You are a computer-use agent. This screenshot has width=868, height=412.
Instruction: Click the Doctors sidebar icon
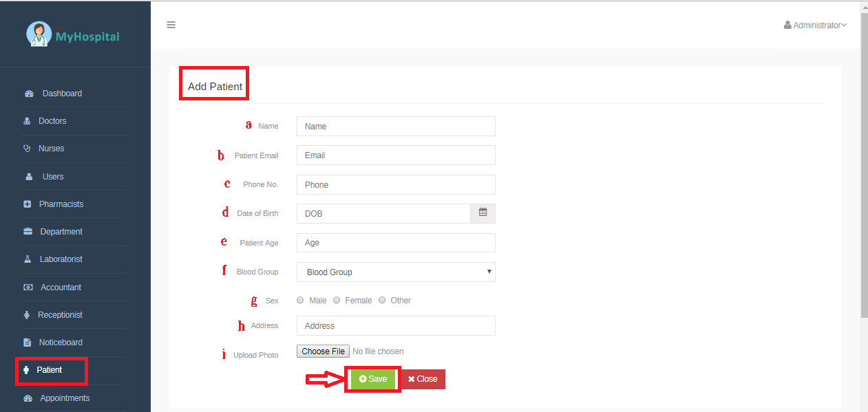(x=28, y=121)
